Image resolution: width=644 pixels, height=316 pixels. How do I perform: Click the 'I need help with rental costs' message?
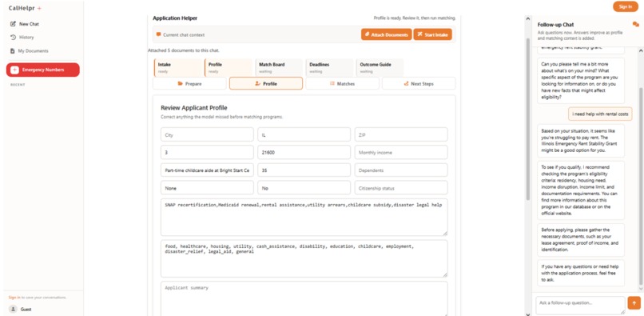600,114
